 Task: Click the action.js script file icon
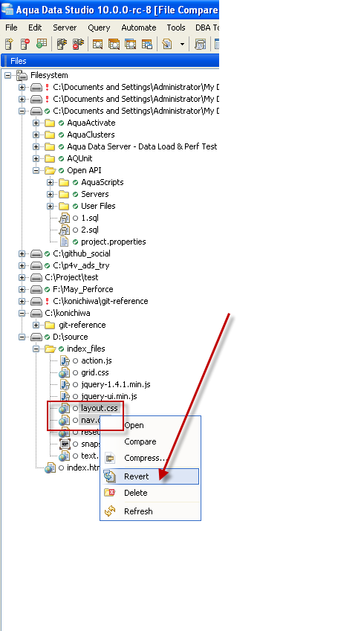65,360
